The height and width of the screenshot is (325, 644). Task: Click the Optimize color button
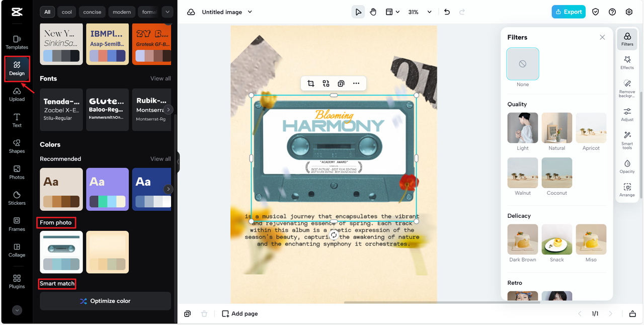pyautogui.click(x=105, y=301)
